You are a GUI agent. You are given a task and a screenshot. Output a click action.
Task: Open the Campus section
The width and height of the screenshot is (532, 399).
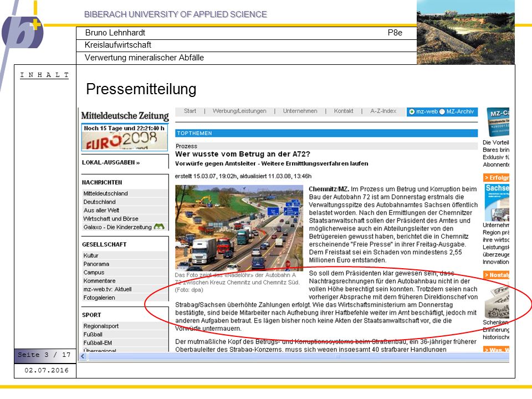[94, 273]
